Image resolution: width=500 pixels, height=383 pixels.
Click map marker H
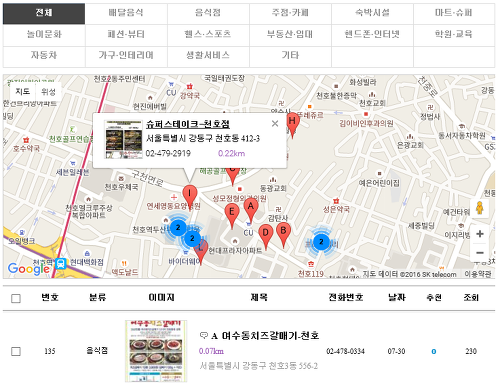[292, 125]
